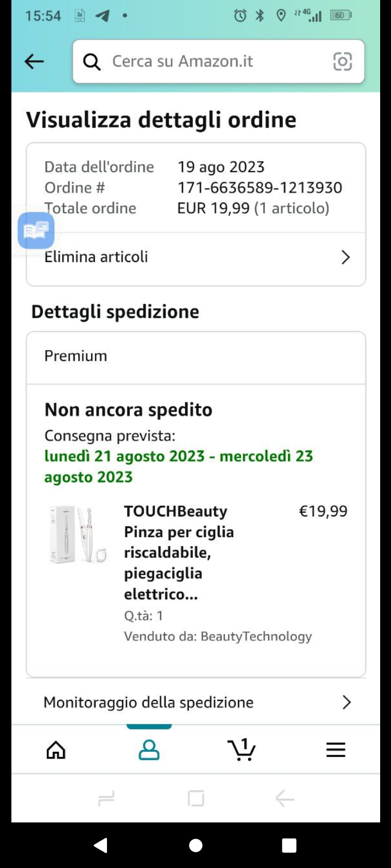Tap greyed in-app back arrow at bottom
This screenshot has height=868, width=391.
[x=285, y=799]
